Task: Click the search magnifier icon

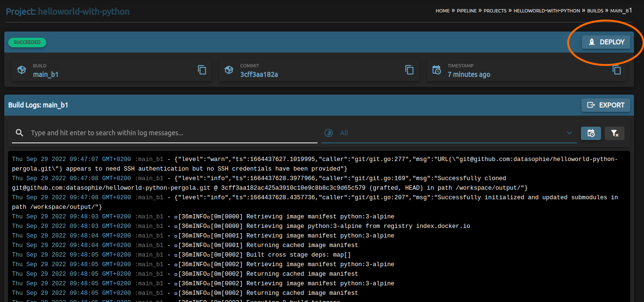Action: pos(20,133)
